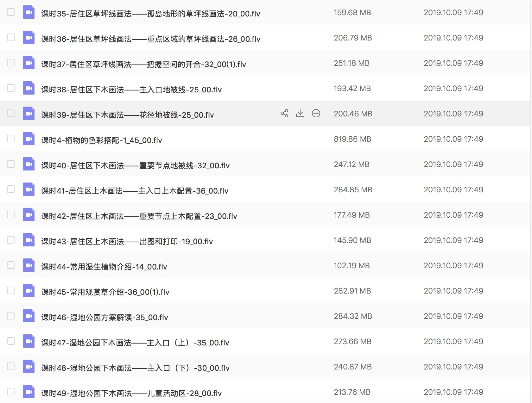Open file 课时47-湿地公园下木画法——主入口（上）-35_00.flv

135,343
